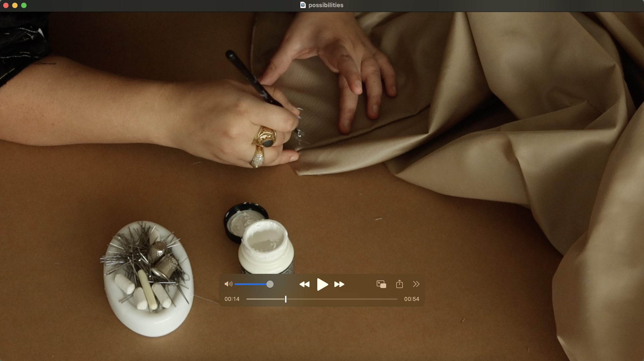
Task: Click the 00:14 elapsed time label
Action: [232, 299]
